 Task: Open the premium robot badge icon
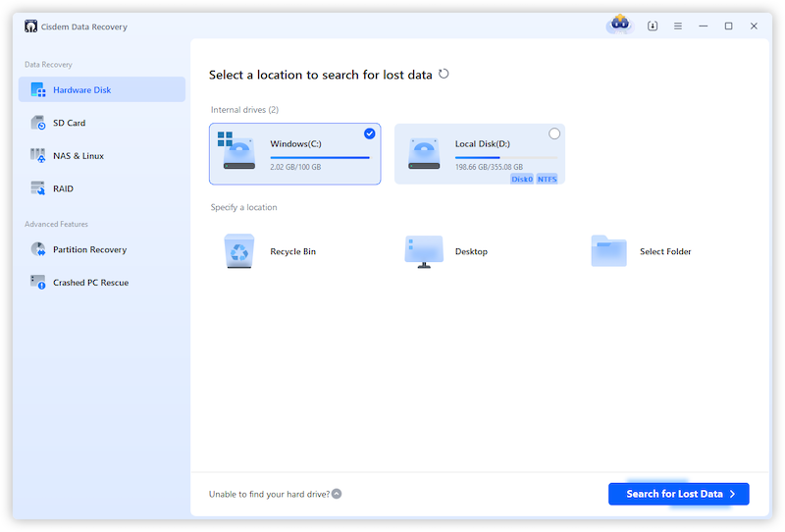coord(620,24)
